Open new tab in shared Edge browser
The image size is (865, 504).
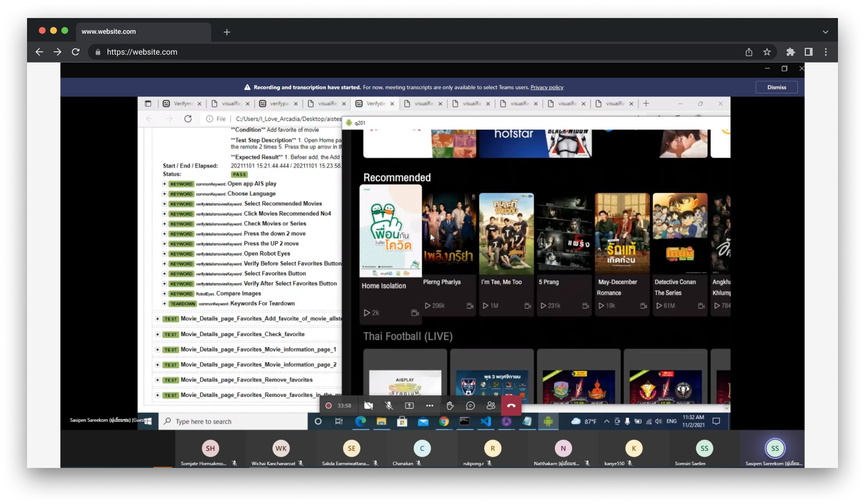646,104
